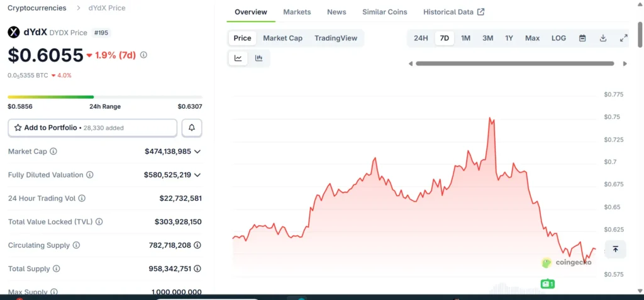The height and width of the screenshot is (300, 644).
Task: Set chart range to 24H
Action: click(421, 38)
